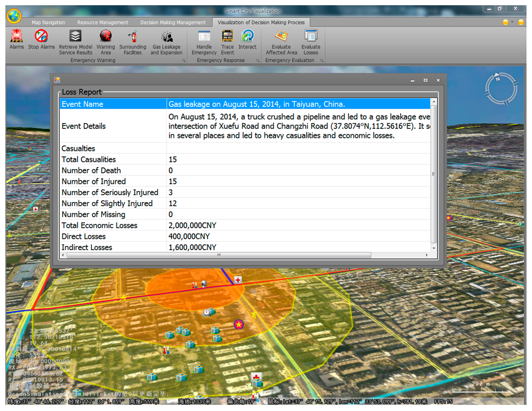Click the Number of Missing row label
The height and width of the screenshot is (411, 532).
(93, 214)
